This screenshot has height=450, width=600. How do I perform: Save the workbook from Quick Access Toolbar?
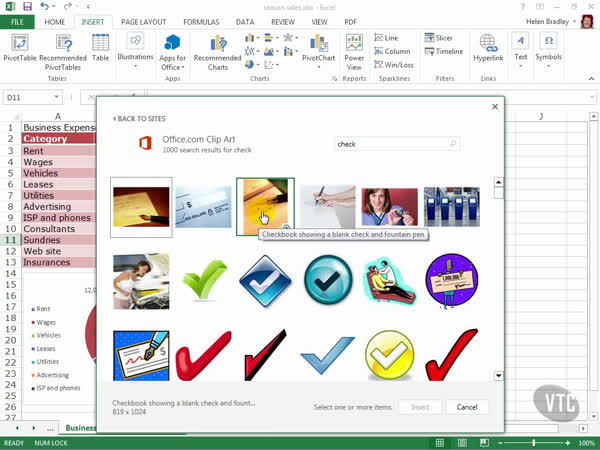[x=27, y=6]
